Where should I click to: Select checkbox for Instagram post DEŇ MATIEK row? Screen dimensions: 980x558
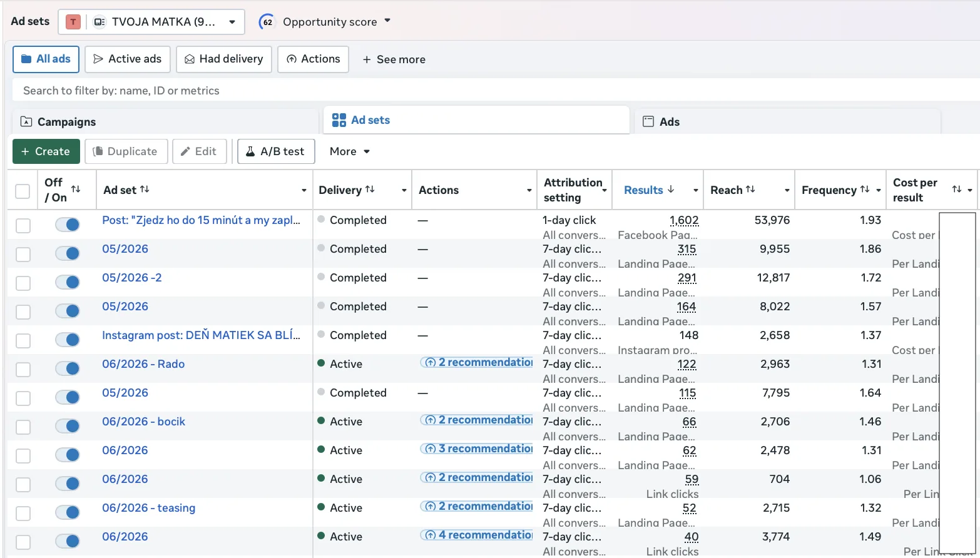23,340
